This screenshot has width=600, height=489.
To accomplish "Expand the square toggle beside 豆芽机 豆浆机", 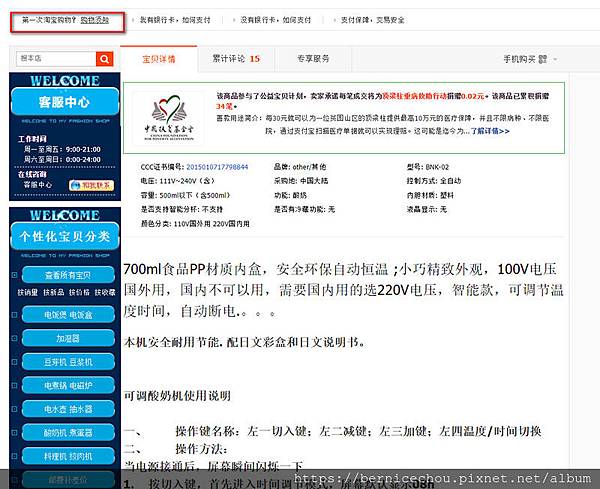I will (15, 362).
